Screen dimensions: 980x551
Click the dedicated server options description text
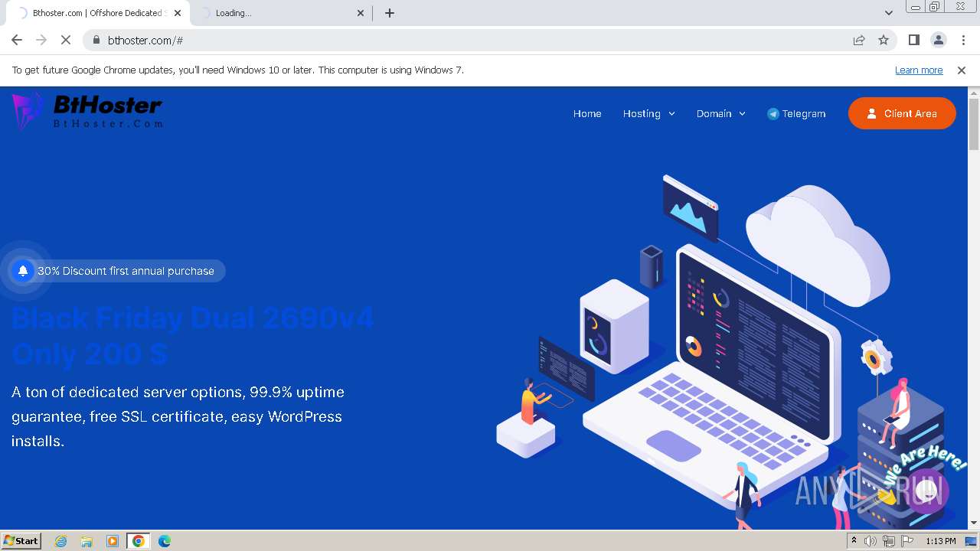coord(178,416)
